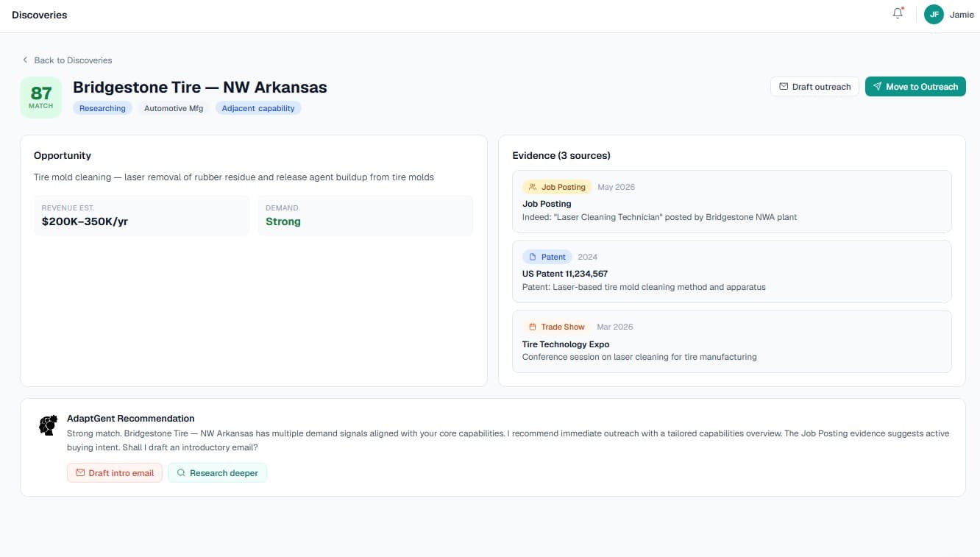Click the Mar 2026 date

coord(615,327)
